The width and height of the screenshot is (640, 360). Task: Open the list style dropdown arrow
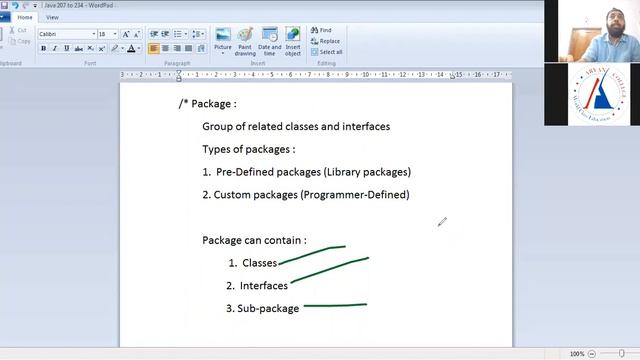186,34
